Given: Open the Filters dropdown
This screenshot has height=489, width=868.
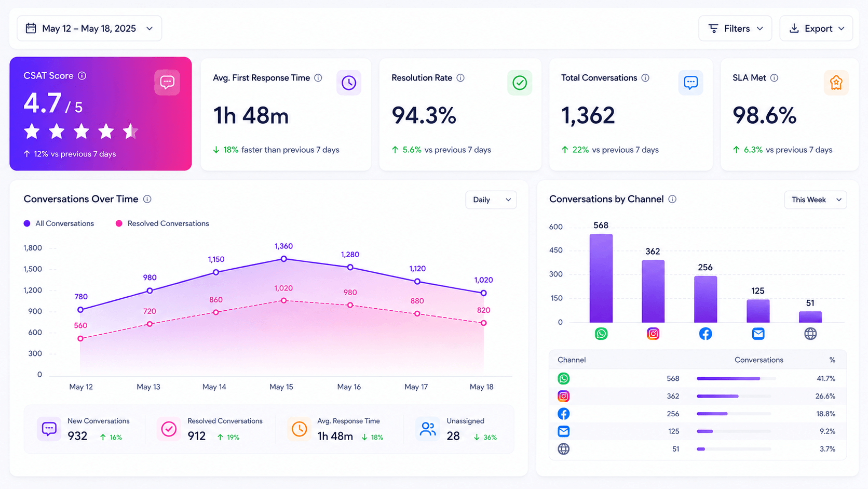Looking at the screenshot, I should pyautogui.click(x=735, y=29).
